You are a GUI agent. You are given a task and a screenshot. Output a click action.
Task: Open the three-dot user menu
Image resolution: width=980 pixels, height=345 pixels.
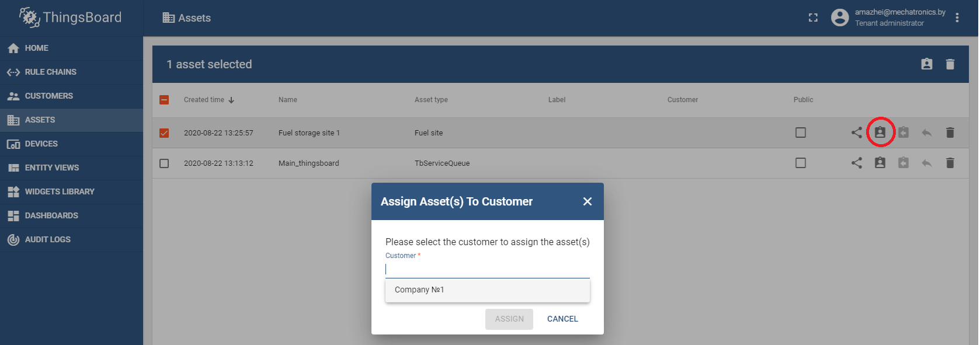(x=957, y=18)
